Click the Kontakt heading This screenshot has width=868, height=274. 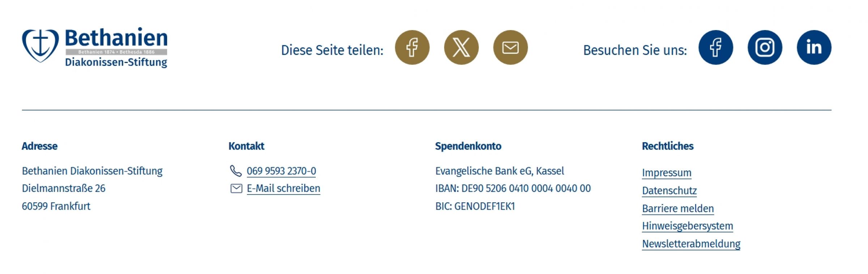pyautogui.click(x=246, y=146)
